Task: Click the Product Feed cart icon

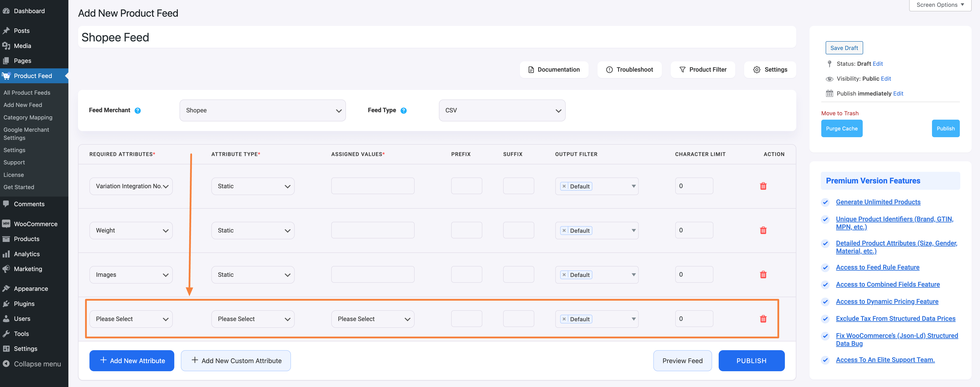Action: tap(6, 76)
